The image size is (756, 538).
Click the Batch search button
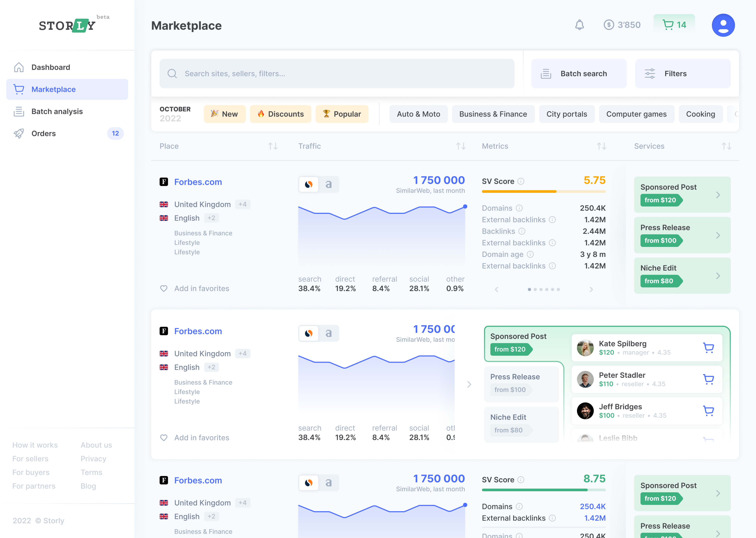click(x=579, y=74)
